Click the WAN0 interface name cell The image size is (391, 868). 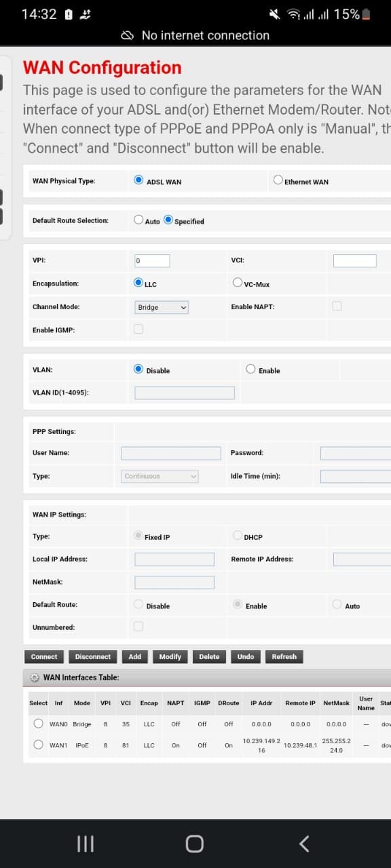pyautogui.click(x=58, y=724)
